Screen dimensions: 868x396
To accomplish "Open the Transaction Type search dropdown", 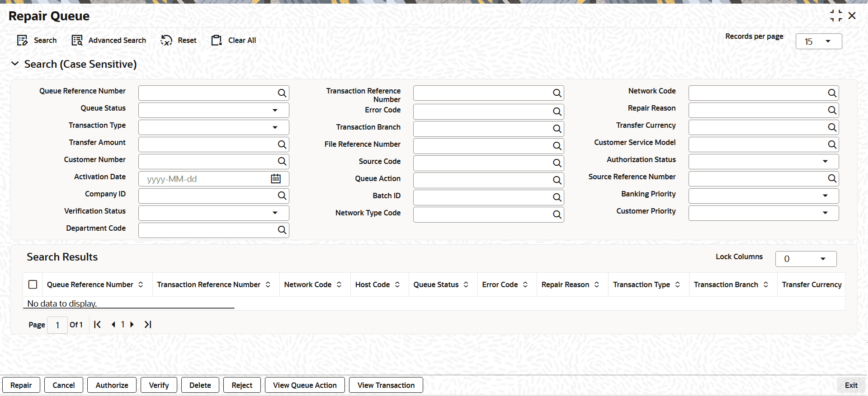I will click(x=214, y=127).
